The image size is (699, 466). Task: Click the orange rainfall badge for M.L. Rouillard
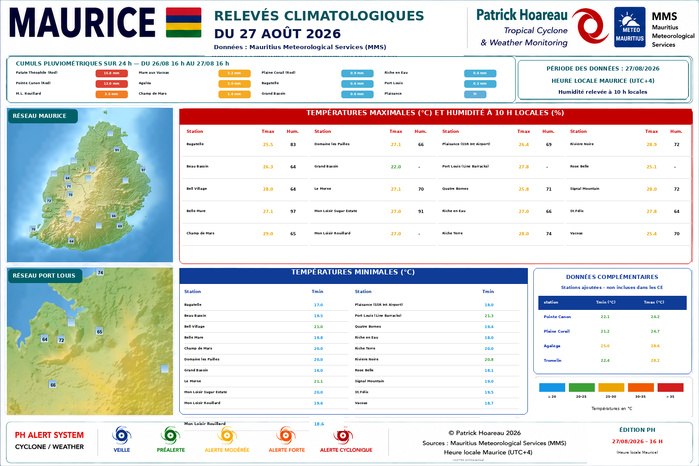pos(111,94)
